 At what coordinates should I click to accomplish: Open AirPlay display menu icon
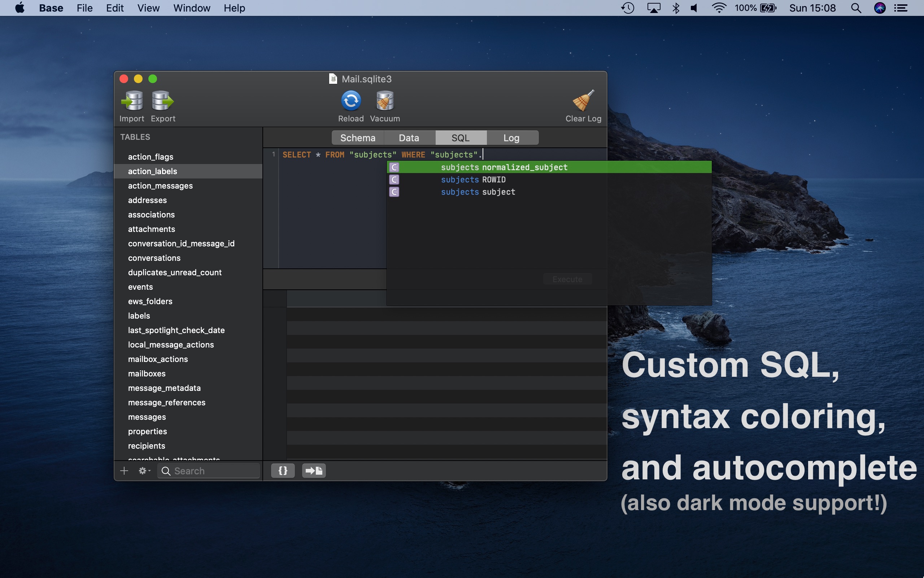coord(654,8)
